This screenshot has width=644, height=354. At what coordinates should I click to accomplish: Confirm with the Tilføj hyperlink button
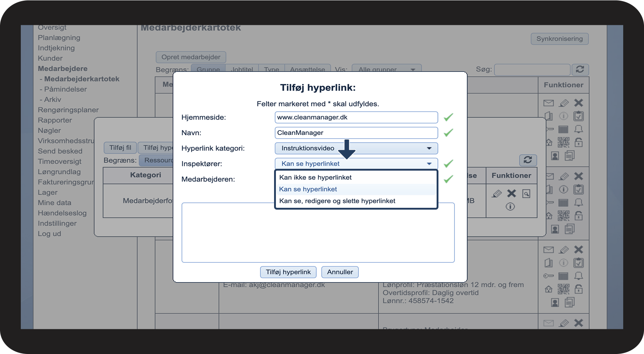288,272
